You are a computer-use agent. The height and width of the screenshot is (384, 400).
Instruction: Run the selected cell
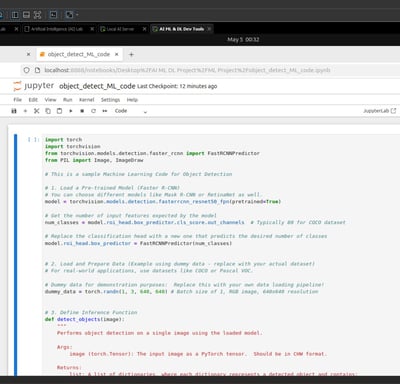pos(71,111)
